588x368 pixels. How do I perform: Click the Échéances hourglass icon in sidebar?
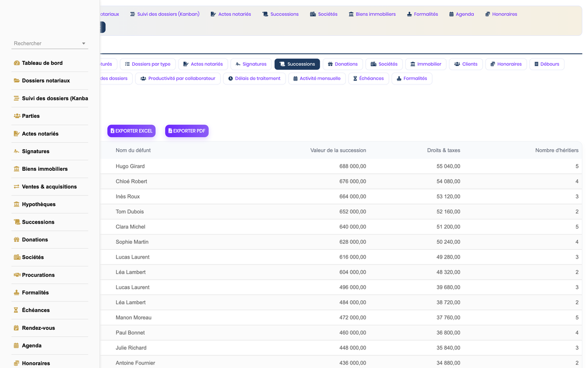coord(17,310)
